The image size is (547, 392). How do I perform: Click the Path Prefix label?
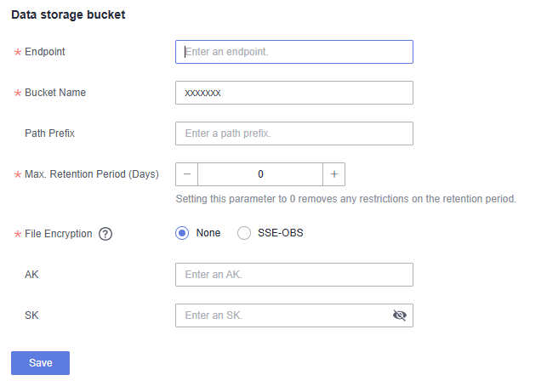coord(50,134)
